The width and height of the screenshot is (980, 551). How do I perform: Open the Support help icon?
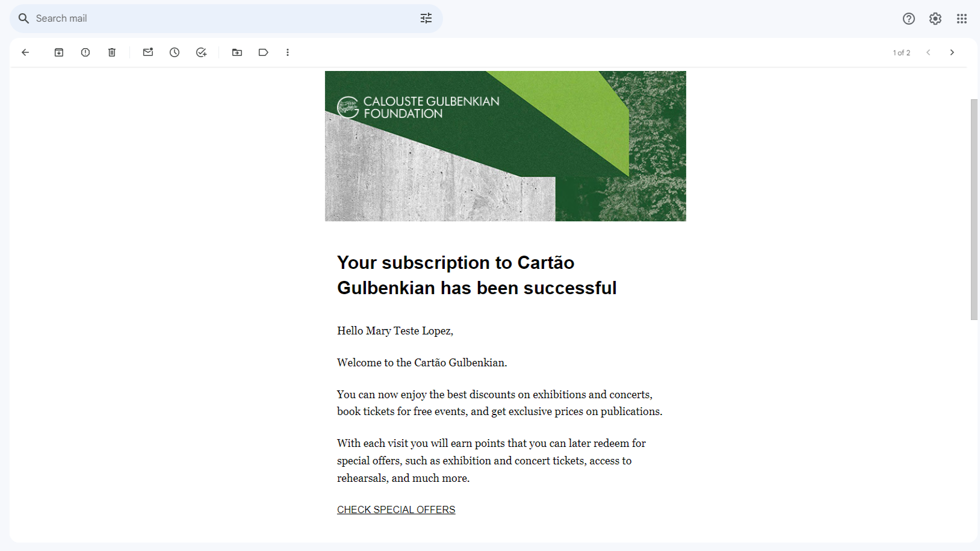[909, 19]
